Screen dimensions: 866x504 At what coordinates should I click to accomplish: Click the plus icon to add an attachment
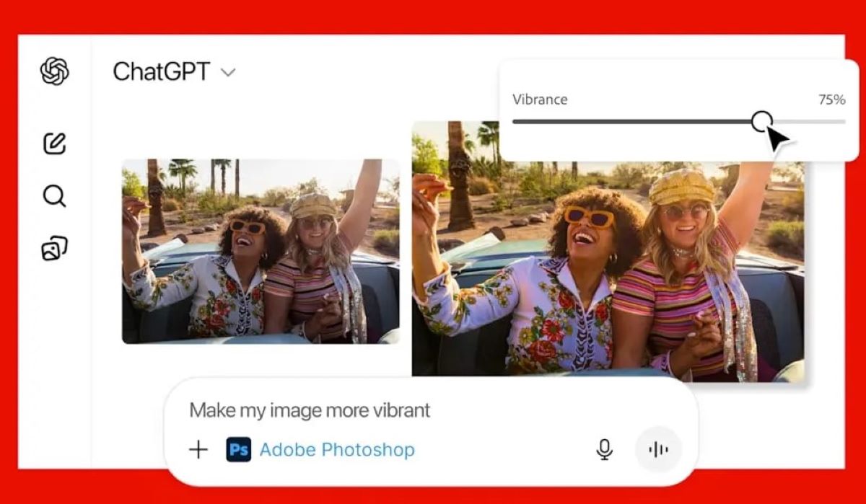198,450
